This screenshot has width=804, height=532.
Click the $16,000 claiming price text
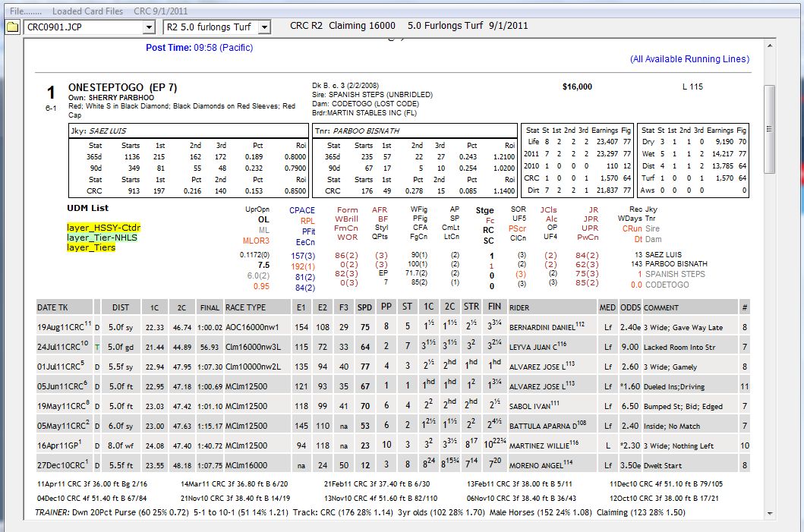pyautogui.click(x=577, y=87)
